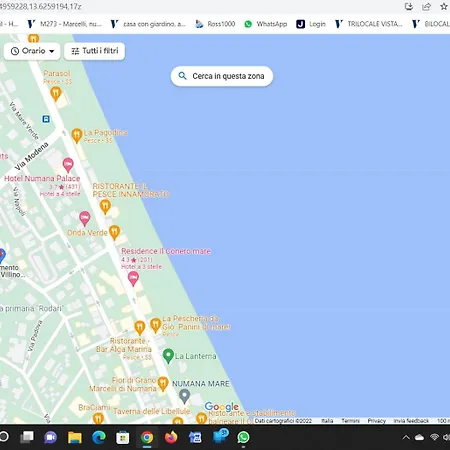Open the casa con giardino bookmark

148,24
